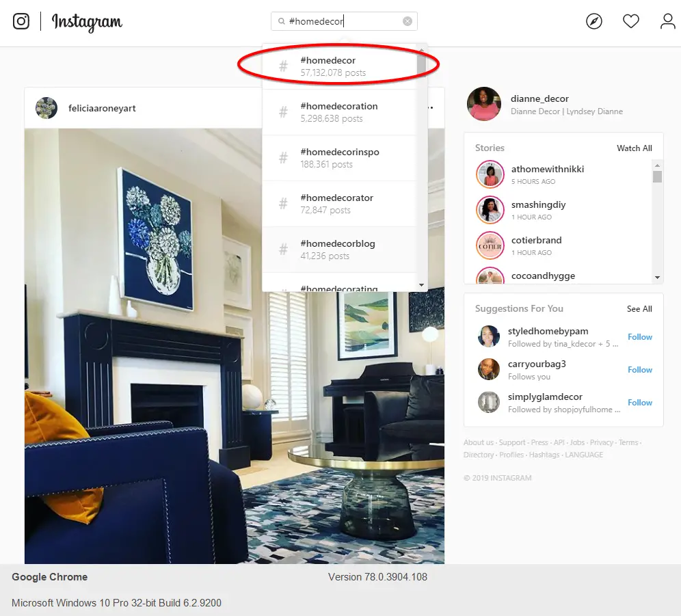Select the #homedecor hashtag result

coord(340,66)
